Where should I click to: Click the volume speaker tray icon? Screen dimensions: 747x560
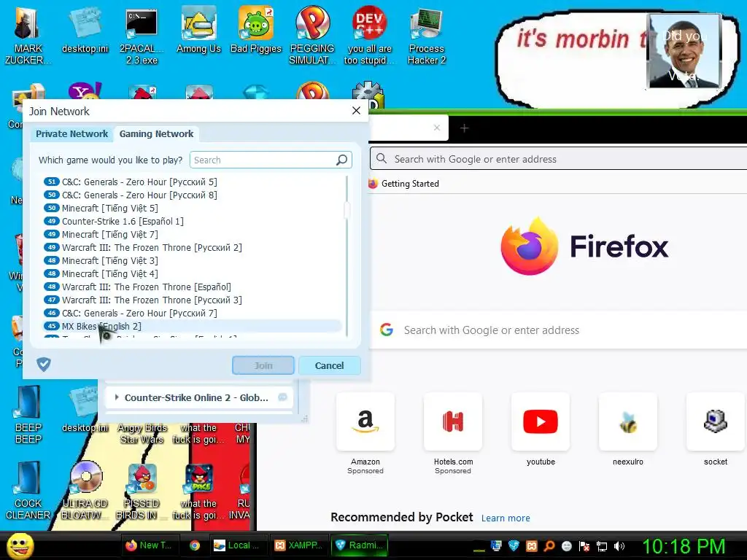[619, 546]
